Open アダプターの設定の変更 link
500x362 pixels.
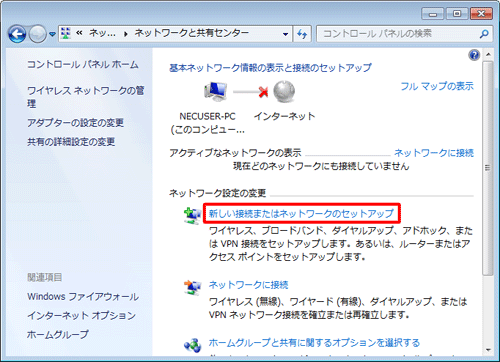(x=76, y=123)
